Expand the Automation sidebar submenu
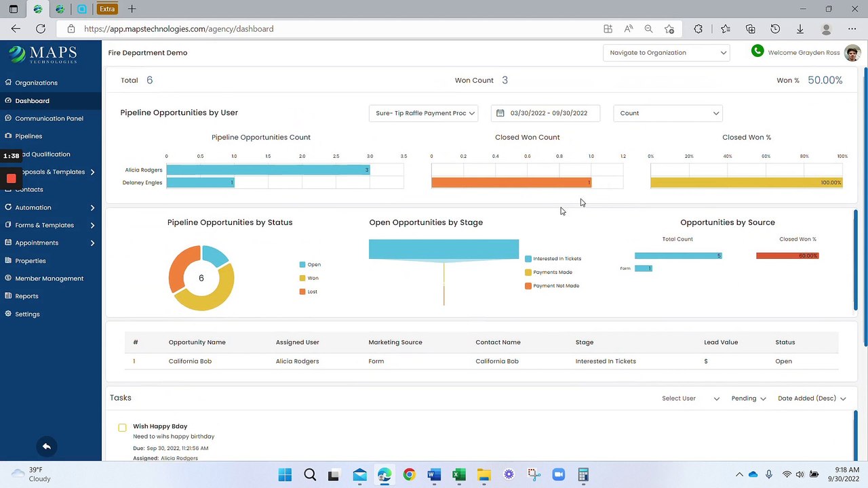 tap(92, 207)
